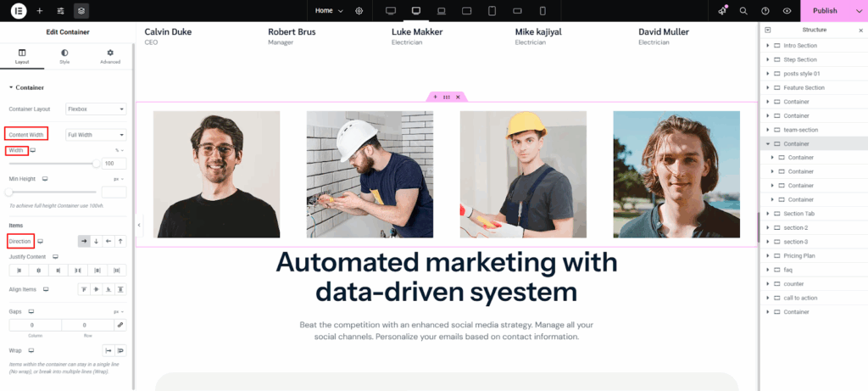868x391 pixels.
Task: Open the Finder search icon
Action: click(x=743, y=11)
